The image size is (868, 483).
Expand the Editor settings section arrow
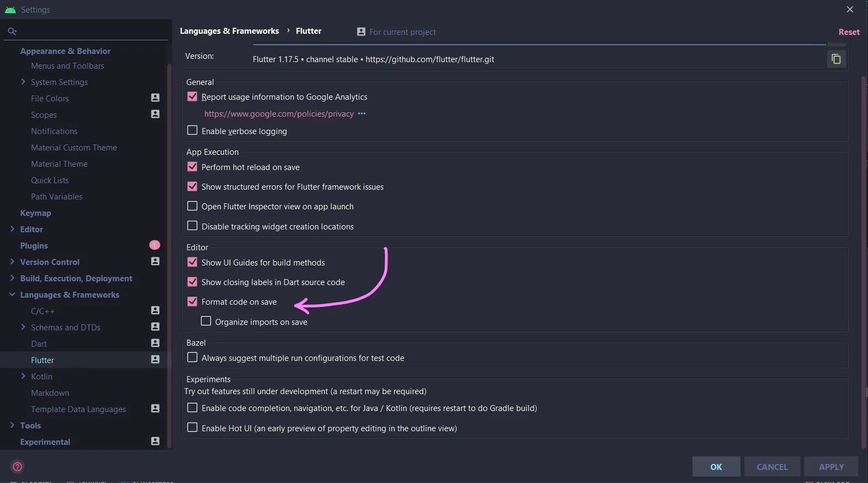coord(12,229)
